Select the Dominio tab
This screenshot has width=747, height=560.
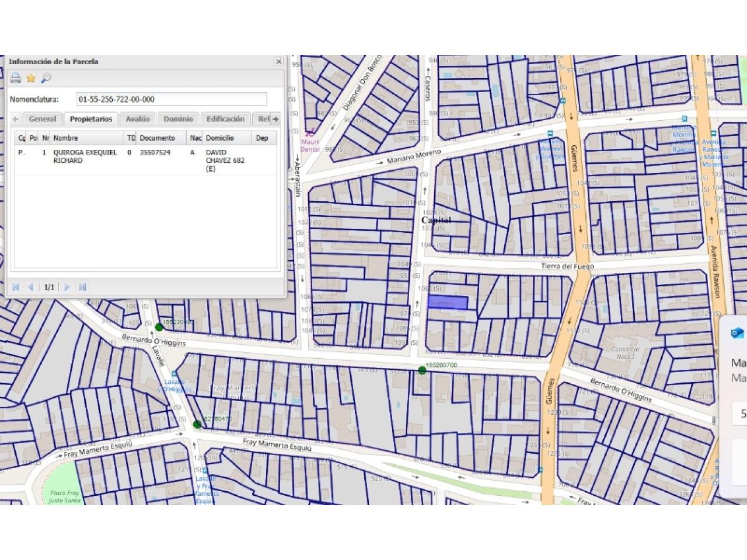tap(178, 119)
